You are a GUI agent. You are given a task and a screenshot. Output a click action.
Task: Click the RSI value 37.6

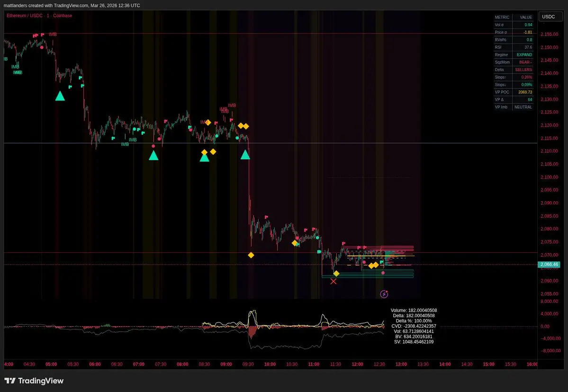pos(528,47)
